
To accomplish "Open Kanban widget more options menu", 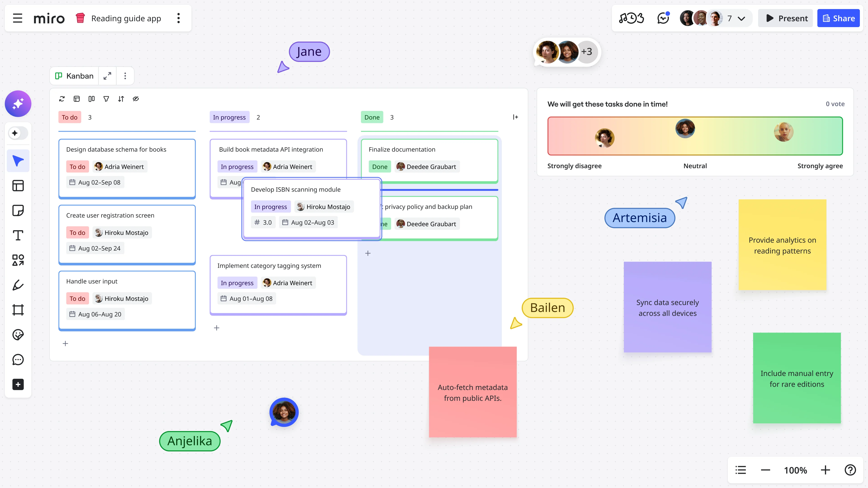I will coord(125,76).
